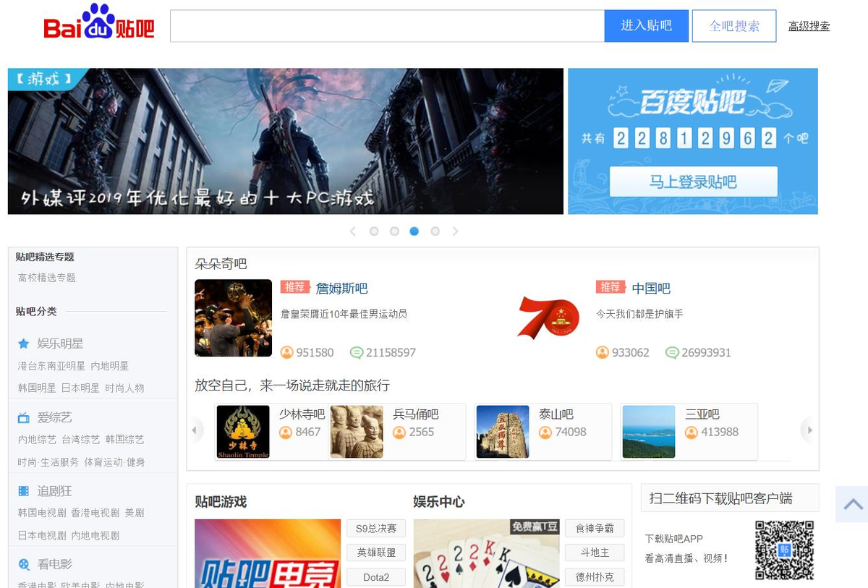This screenshot has height=588, width=868.
Task: Click the 马上登录贴吧 button
Action: [x=693, y=182]
